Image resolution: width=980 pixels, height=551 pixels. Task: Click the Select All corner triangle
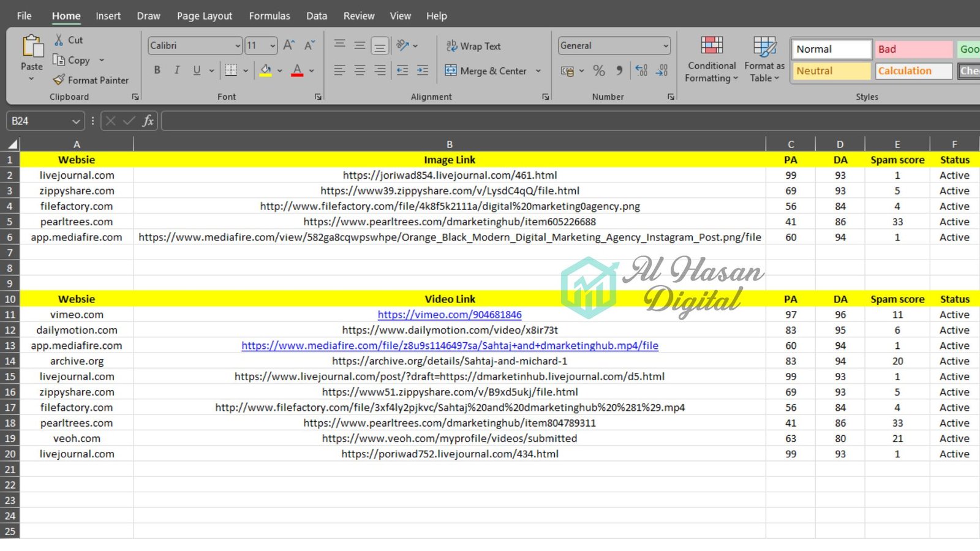pyautogui.click(x=12, y=144)
